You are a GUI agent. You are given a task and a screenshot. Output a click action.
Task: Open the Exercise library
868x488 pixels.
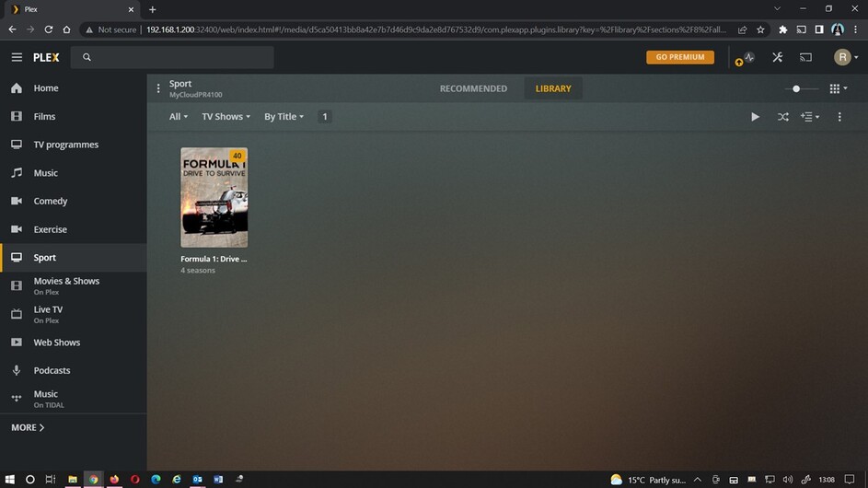click(74, 229)
